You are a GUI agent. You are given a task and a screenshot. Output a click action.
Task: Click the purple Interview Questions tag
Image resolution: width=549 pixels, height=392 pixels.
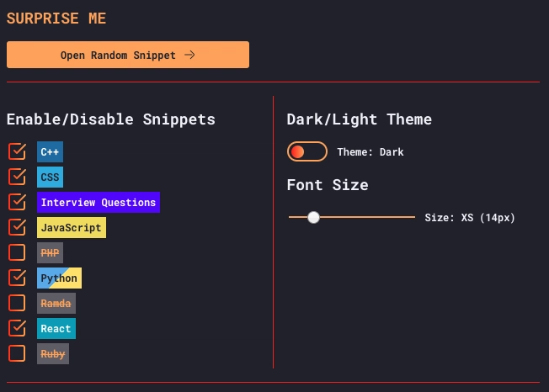[99, 203]
